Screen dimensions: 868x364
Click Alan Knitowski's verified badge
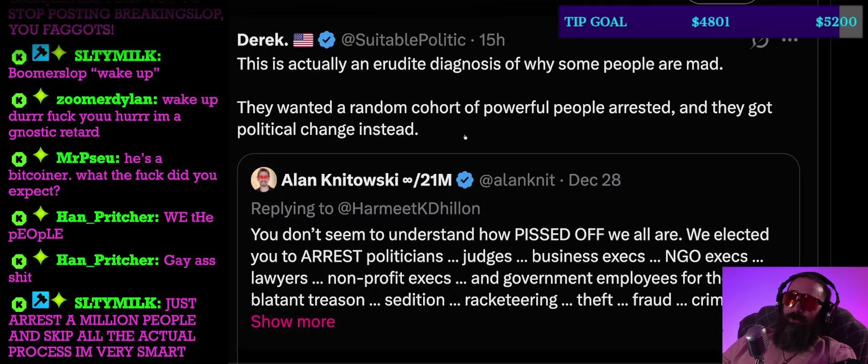point(465,180)
